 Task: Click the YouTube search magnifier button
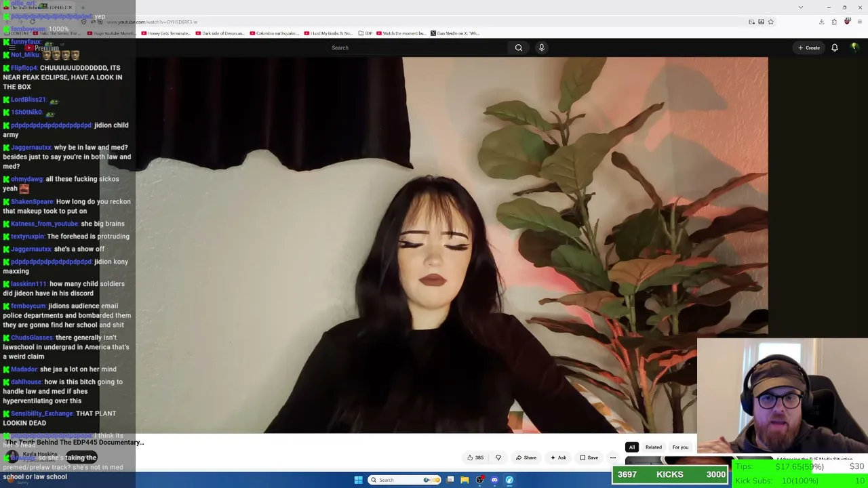tap(518, 47)
